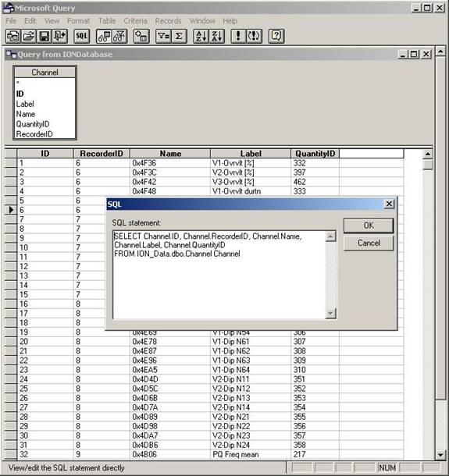This screenshot has height=476, width=449.
Task: Toggle Show/Hide Criteria icon
Action: [x=119, y=36]
